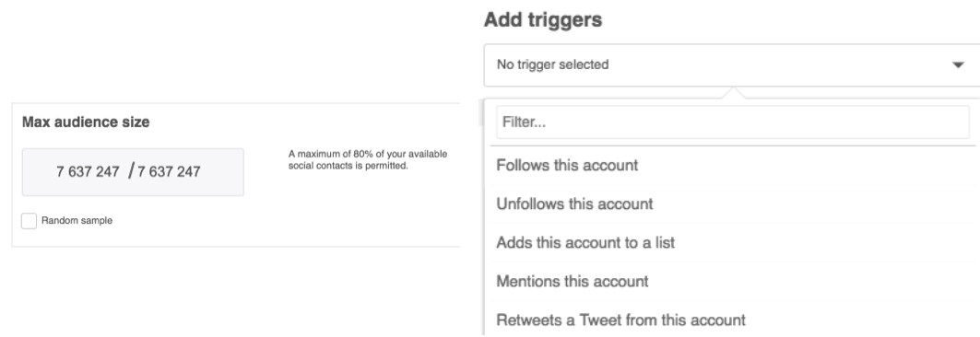Click the empty area of the Max audience panel
This screenshot has width=980, height=337.
tap(350, 212)
